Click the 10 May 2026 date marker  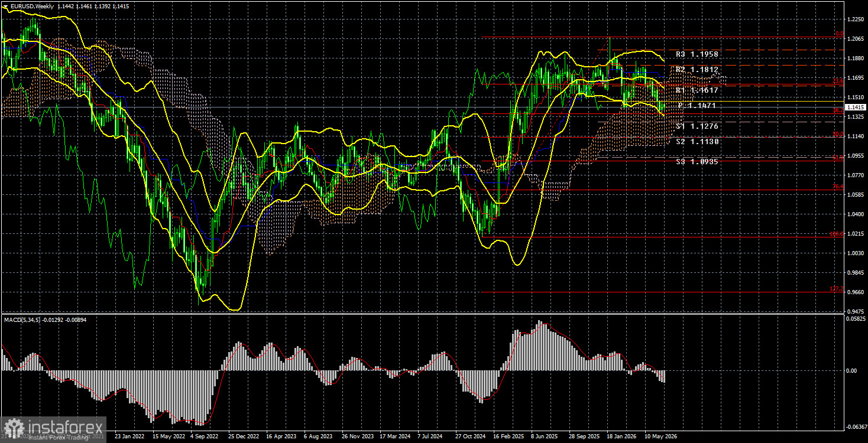point(660,437)
